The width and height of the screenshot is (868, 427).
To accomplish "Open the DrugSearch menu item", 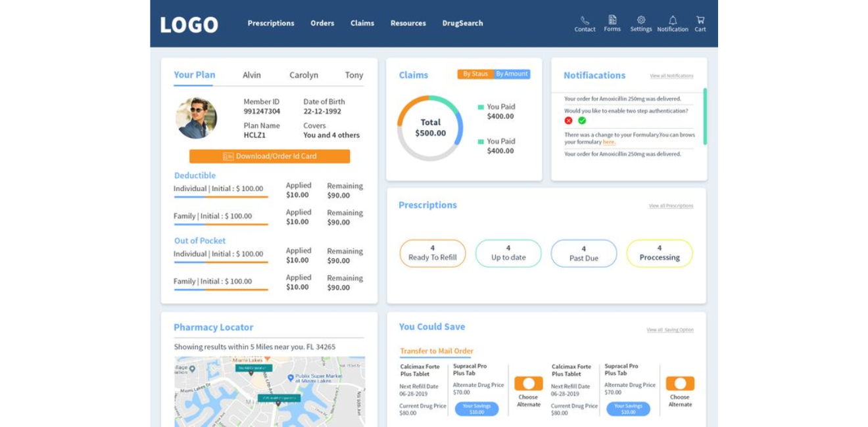I will [462, 23].
